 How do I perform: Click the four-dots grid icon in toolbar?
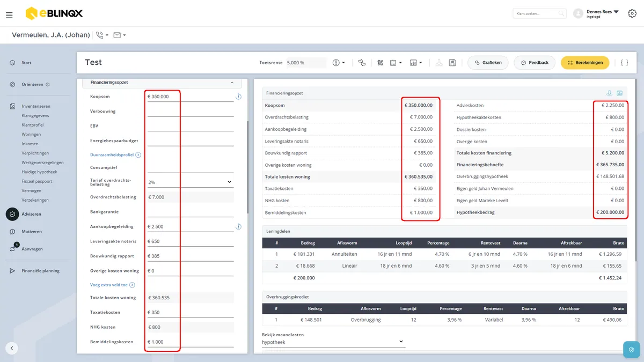click(x=380, y=63)
